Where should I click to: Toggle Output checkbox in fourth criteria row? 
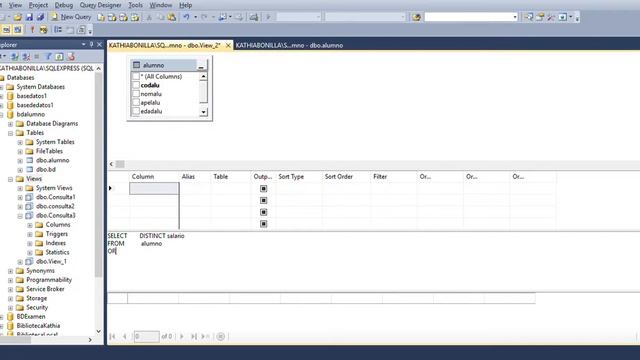263,224
